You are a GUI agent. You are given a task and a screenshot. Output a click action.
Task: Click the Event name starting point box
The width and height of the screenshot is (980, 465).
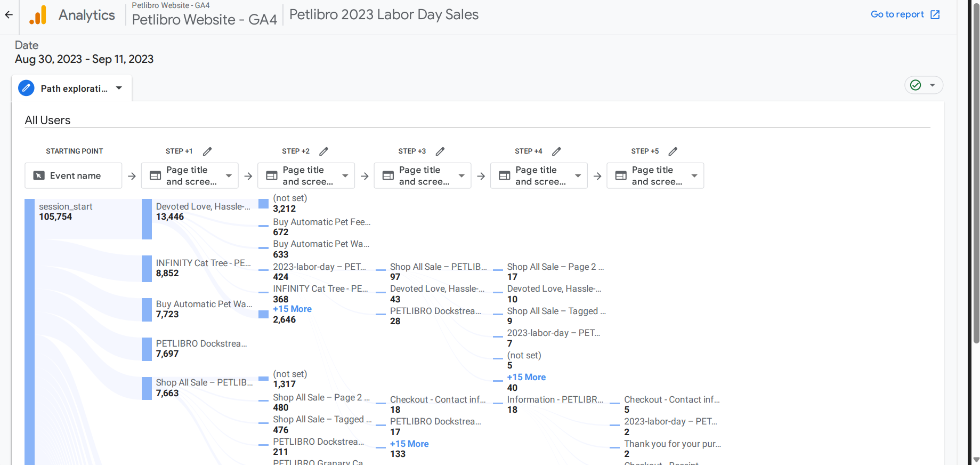pos(73,175)
